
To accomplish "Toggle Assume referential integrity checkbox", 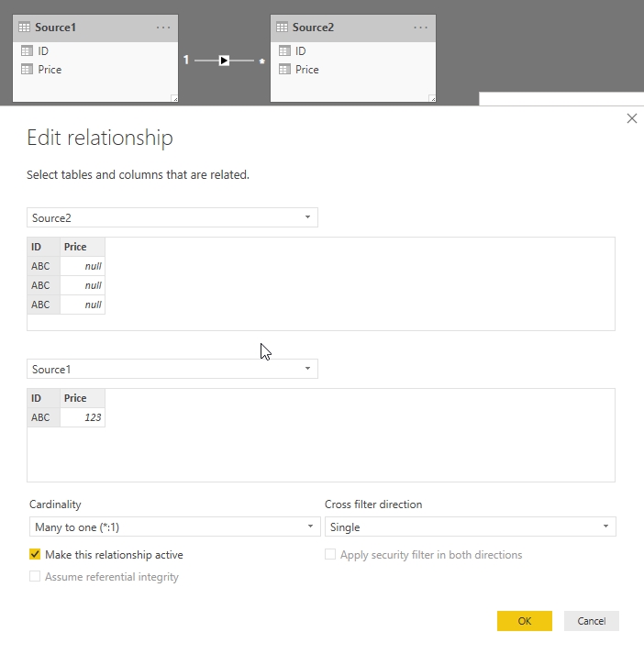I will [x=35, y=576].
